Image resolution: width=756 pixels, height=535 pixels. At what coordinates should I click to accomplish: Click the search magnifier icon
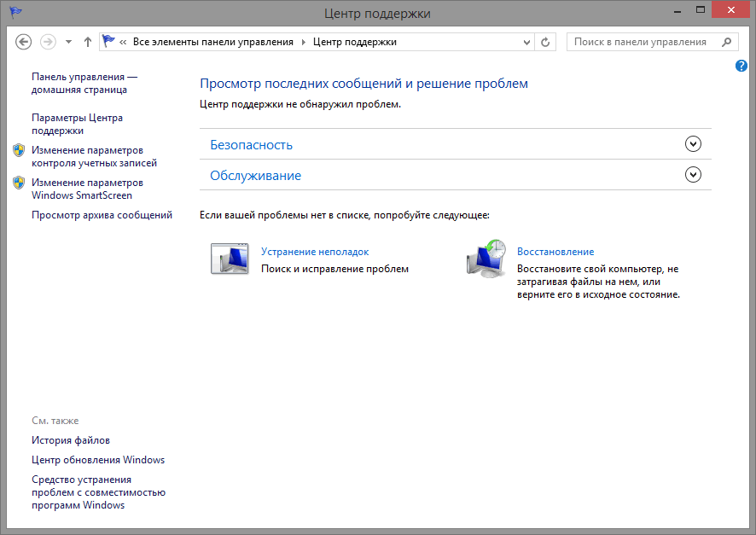[727, 42]
